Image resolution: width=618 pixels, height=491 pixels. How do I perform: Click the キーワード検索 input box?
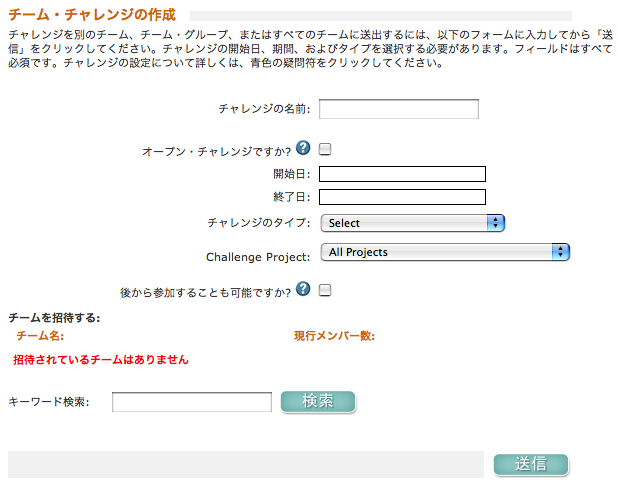coord(192,402)
